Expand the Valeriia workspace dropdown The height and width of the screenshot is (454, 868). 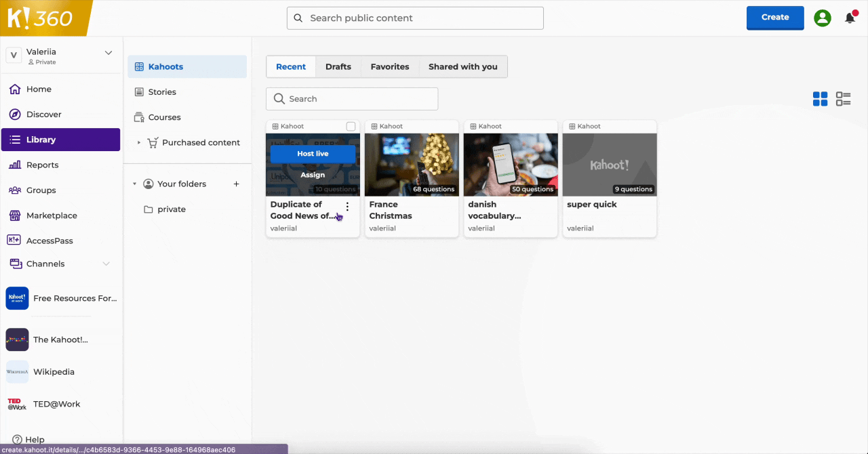[108, 53]
